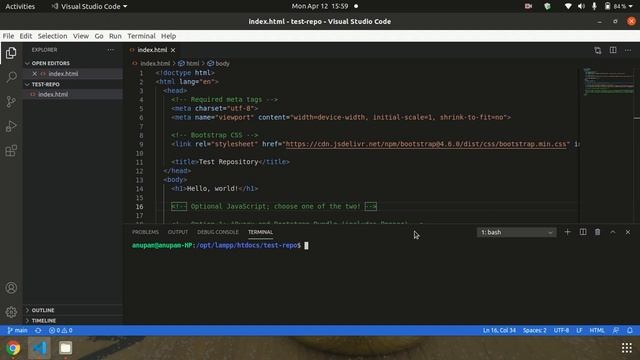This screenshot has width=640, height=360.
Task: Open the Terminal menu
Action: pyautogui.click(x=141, y=36)
